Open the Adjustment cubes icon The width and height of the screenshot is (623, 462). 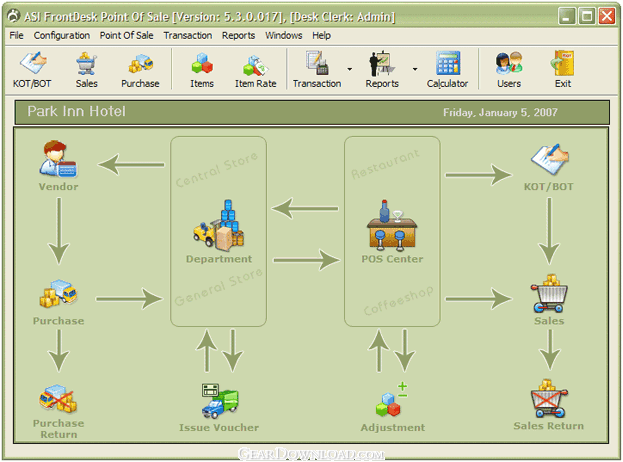pos(392,400)
